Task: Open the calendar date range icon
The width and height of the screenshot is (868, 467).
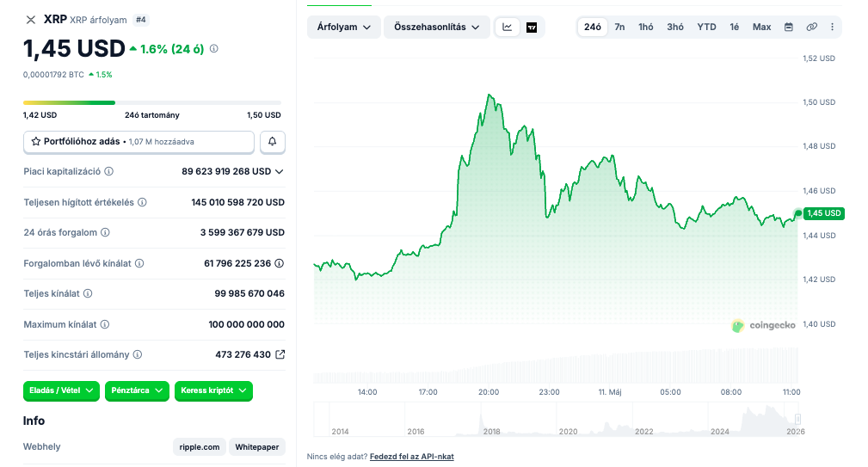Action: (x=789, y=28)
